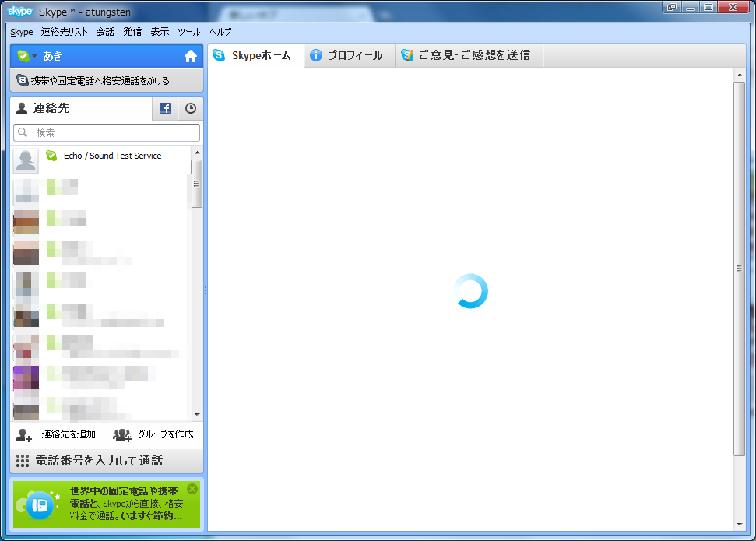Open the 会話 menu
756x541 pixels.
point(105,32)
